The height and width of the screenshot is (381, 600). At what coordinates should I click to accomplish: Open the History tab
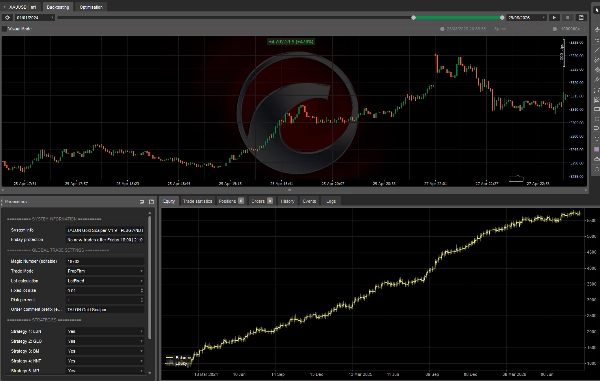click(x=287, y=201)
